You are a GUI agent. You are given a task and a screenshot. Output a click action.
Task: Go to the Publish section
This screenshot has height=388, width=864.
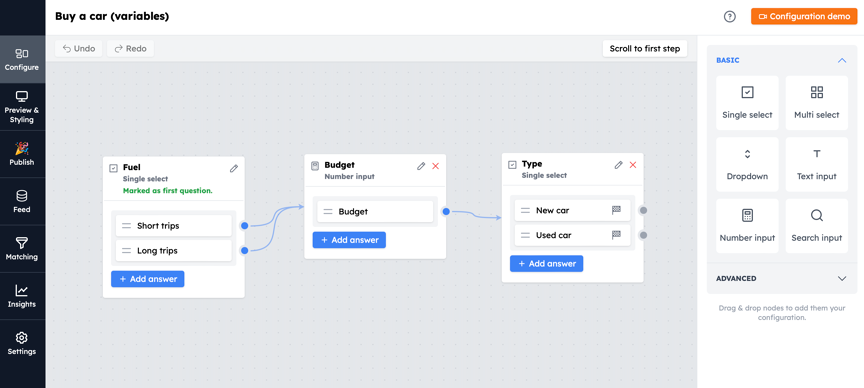coord(22,154)
